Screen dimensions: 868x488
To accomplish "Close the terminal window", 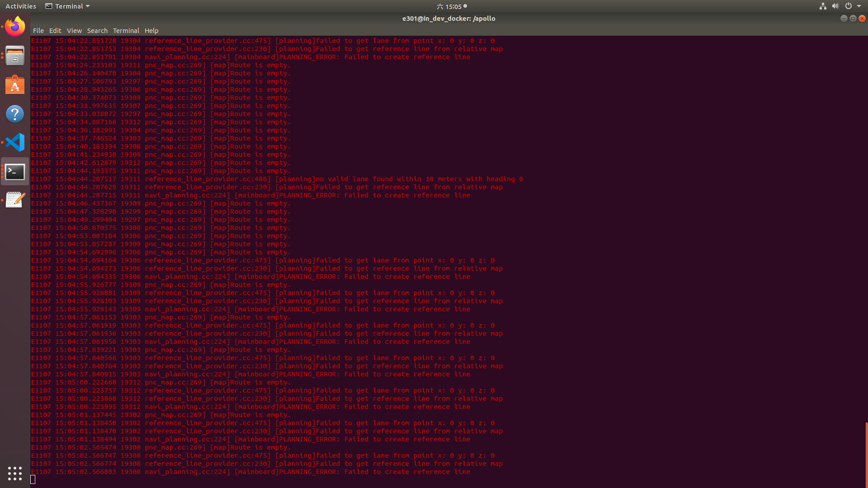I will pos(862,19).
